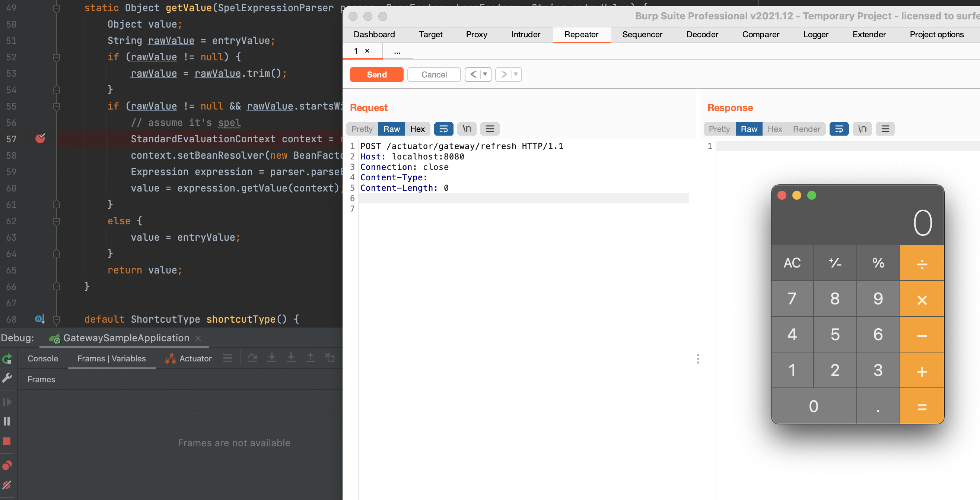Click the Run to Cursor debugger icon
980x500 pixels.
pyautogui.click(x=330, y=358)
